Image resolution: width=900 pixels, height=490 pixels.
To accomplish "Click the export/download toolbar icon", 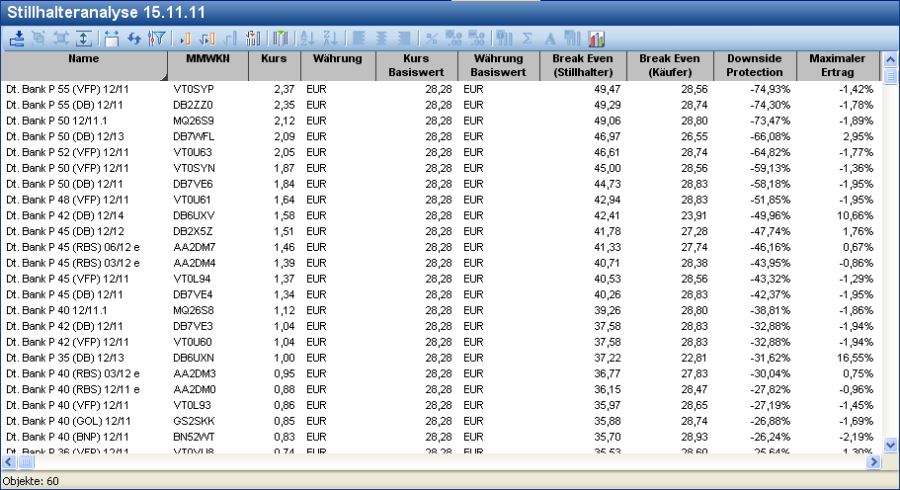I will 17,39.
